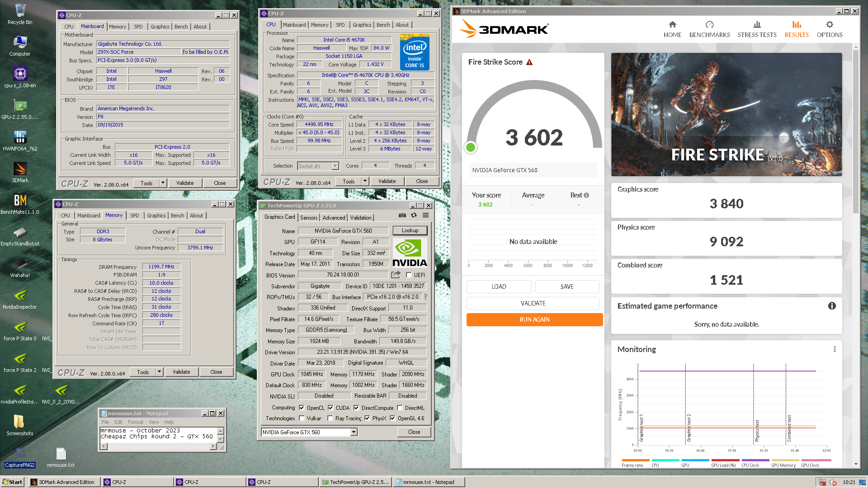This screenshot has height=488, width=868.
Task: Click Validate in the CPU-Z Memory window
Action: point(181,372)
